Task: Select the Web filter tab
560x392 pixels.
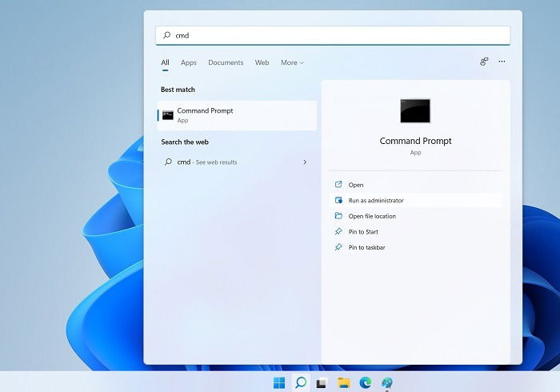Action: (x=262, y=62)
